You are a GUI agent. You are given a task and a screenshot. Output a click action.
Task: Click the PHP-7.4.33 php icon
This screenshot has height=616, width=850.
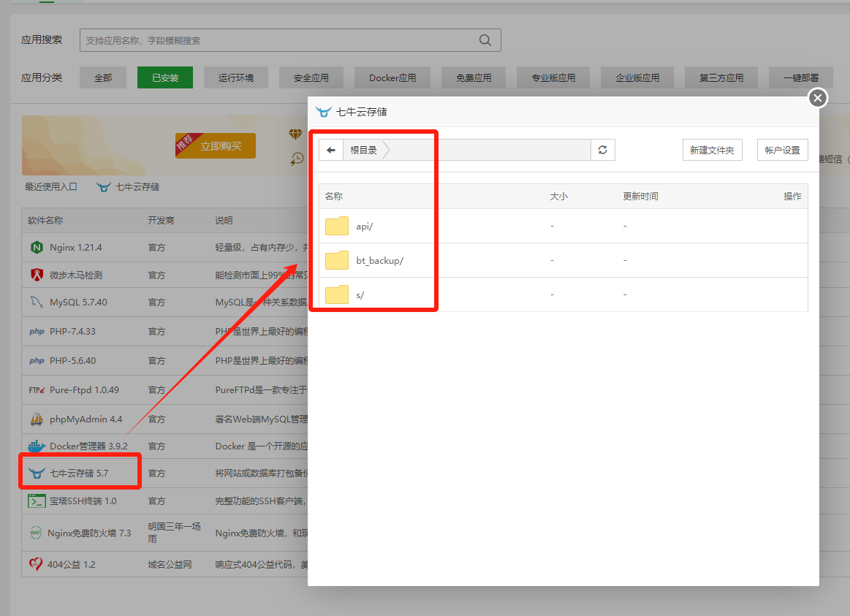pos(37,332)
